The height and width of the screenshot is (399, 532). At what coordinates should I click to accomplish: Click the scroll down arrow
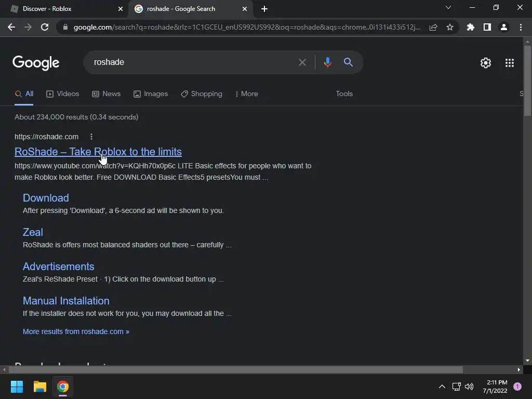(527, 361)
